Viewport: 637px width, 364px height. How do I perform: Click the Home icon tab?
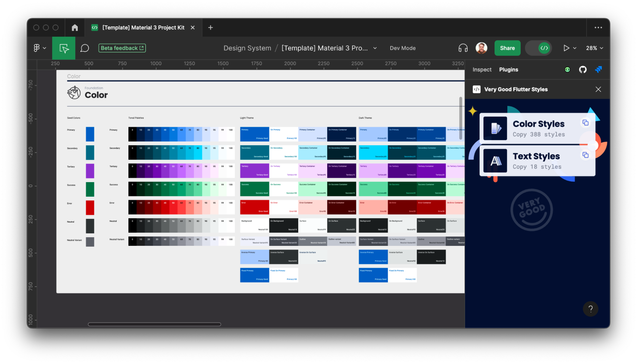click(x=75, y=28)
